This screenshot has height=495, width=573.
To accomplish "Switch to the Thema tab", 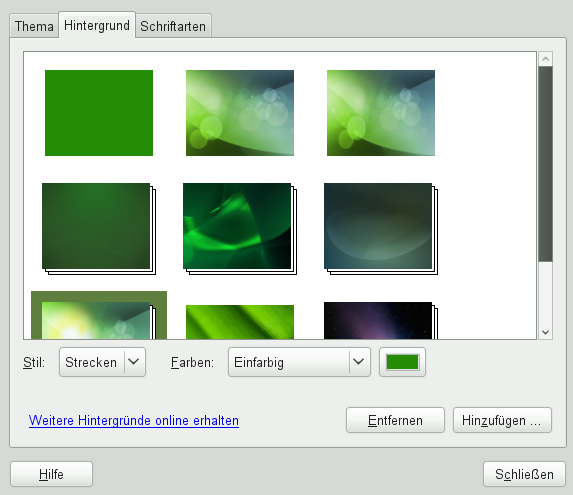I will click(x=34, y=26).
